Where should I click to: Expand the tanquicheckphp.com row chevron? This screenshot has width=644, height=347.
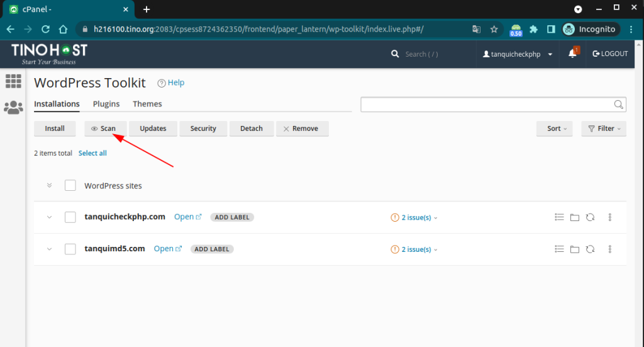click(x=49, y=217)
